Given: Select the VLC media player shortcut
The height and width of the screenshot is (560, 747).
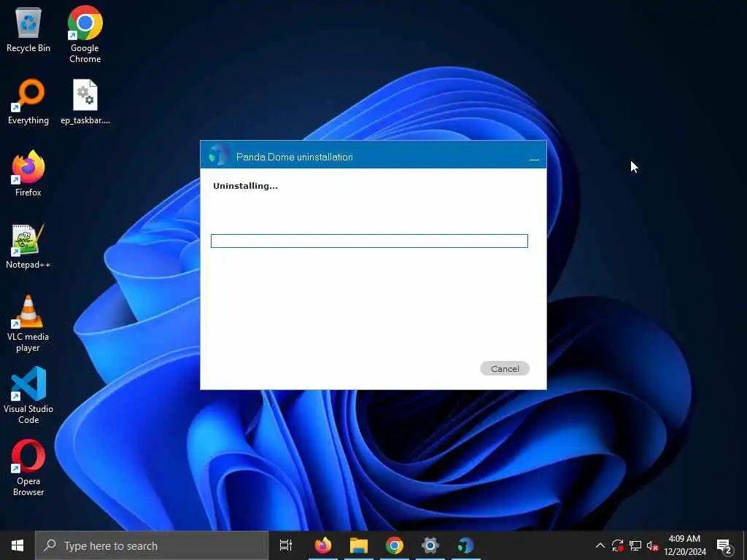Looking at the screenshot, I should pos(28,324).
